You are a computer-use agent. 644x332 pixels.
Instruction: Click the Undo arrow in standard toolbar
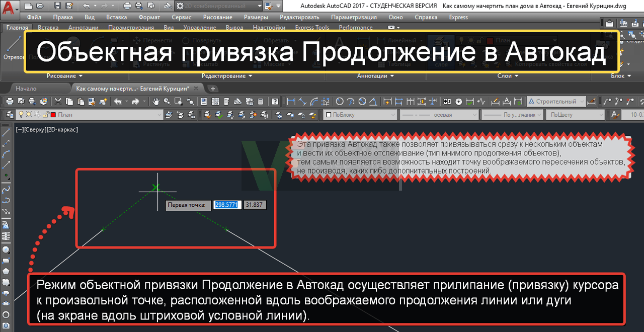[118, 101]
